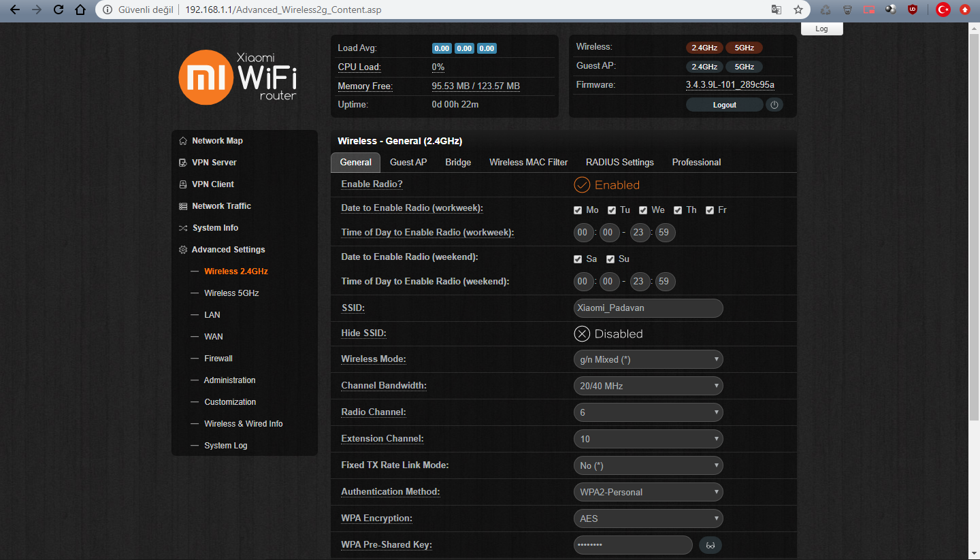Open the WPA Encryption dropdown
Viewport: 980px width, 560px height.
tap(649, 518)
